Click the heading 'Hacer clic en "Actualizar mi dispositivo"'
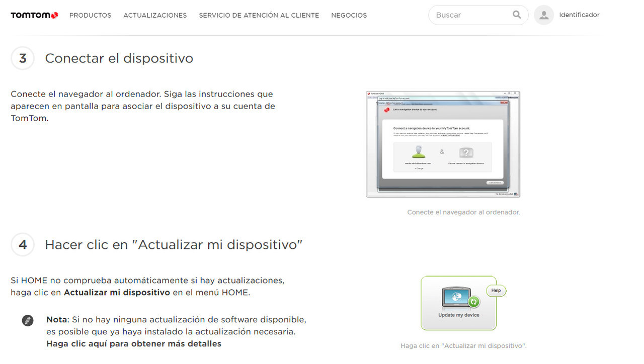Image resolution: width=644 pixels, height=364 pixels. (174, 245)
